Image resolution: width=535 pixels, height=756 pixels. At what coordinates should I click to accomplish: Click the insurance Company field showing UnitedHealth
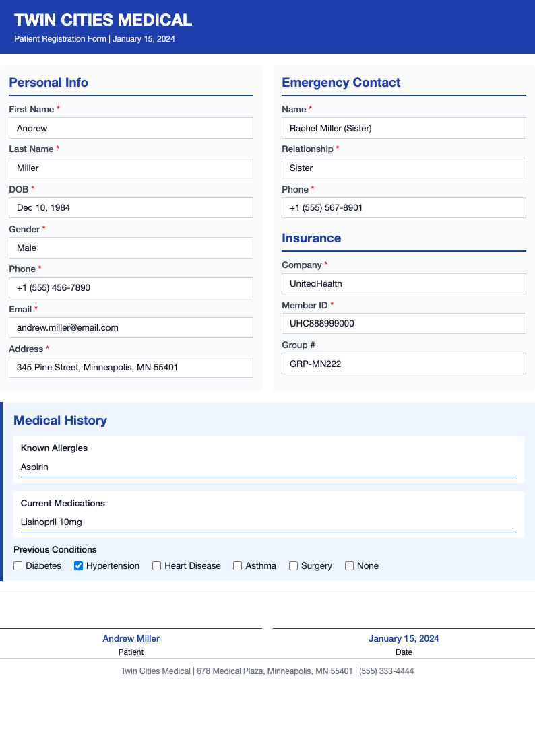pos(404,283)
